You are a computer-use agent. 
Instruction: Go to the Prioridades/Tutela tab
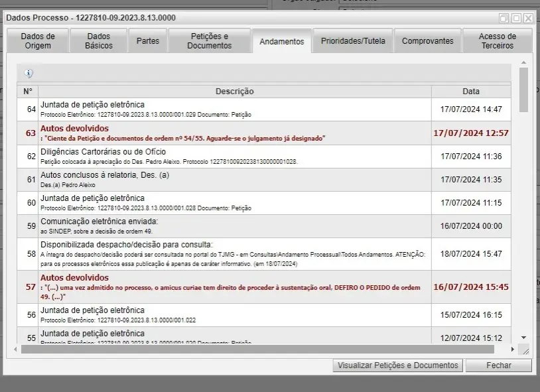[x=353, y=41]
